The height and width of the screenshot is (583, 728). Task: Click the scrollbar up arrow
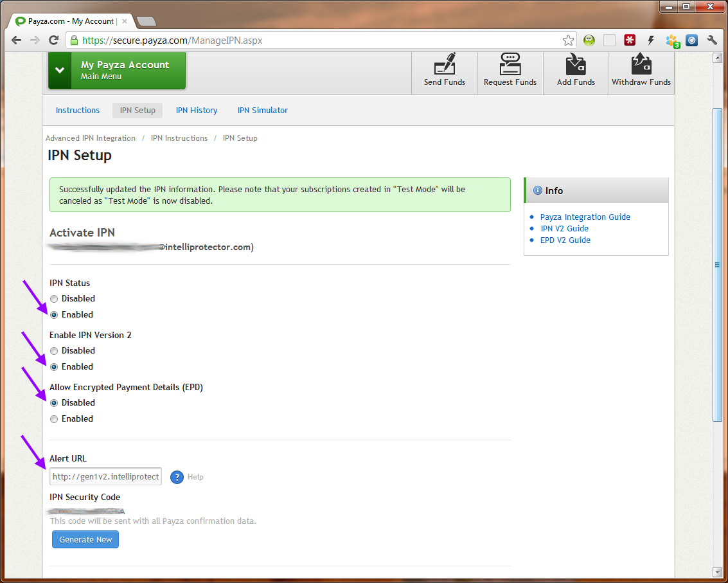point(717,58)
